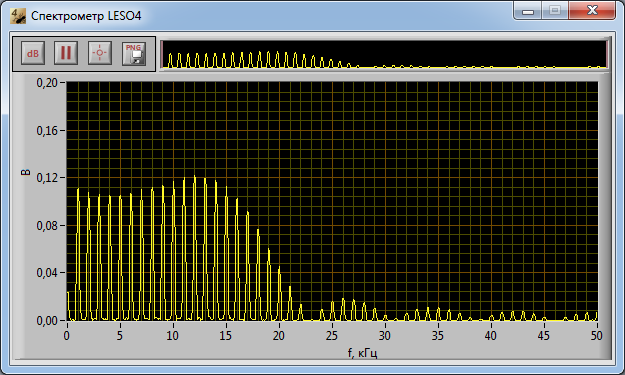Screen dimensions: 625x375
Task: Click the 0,00 amplitude axis label
Action: (47, 320)
